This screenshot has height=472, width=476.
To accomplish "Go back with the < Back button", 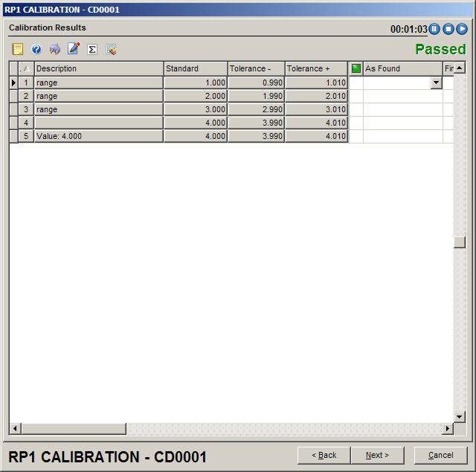I will [324, 456].
